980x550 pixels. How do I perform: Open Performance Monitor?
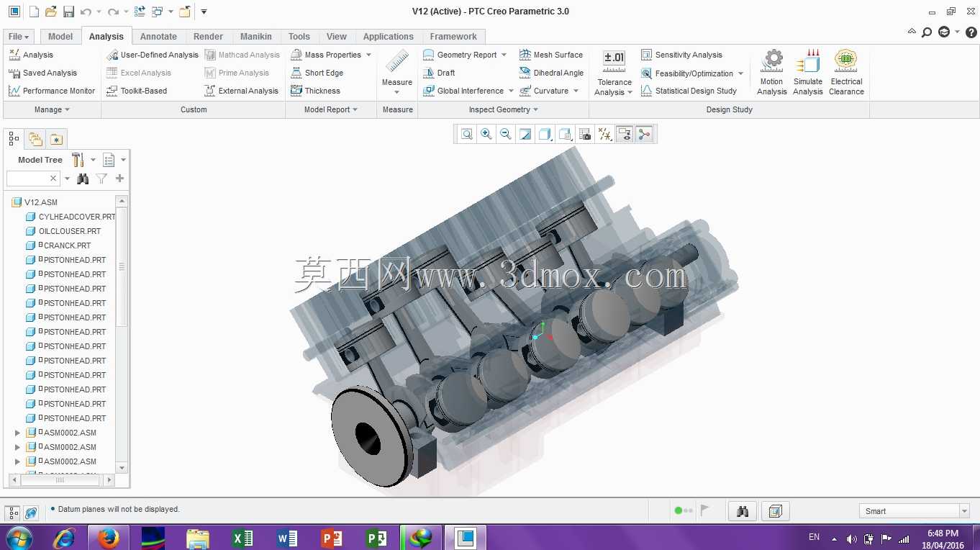51,91
